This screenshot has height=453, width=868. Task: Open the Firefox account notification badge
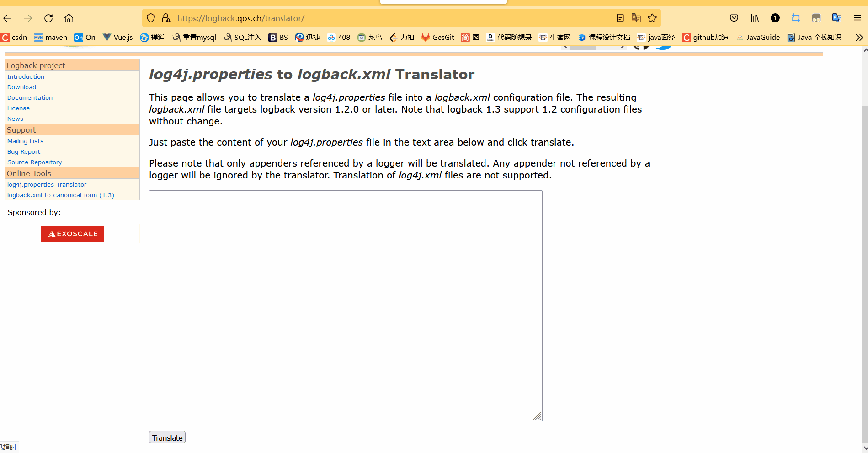point(775,18)
